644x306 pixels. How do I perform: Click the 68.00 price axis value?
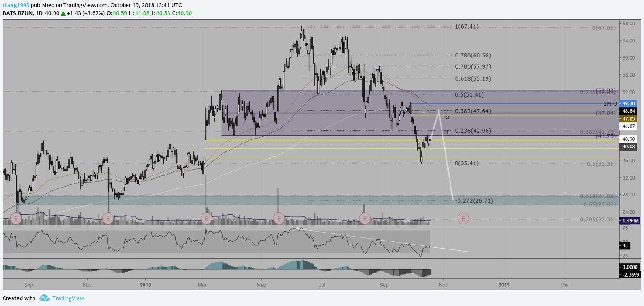(629, 24)
